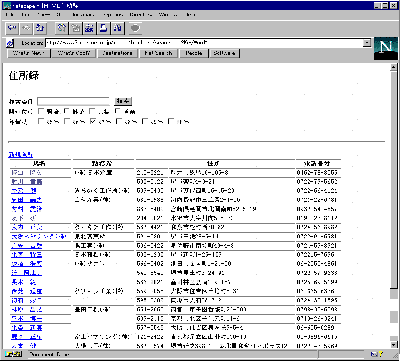Click the keyword search input field
The image size is (400, 361).
tap(73, 101)
